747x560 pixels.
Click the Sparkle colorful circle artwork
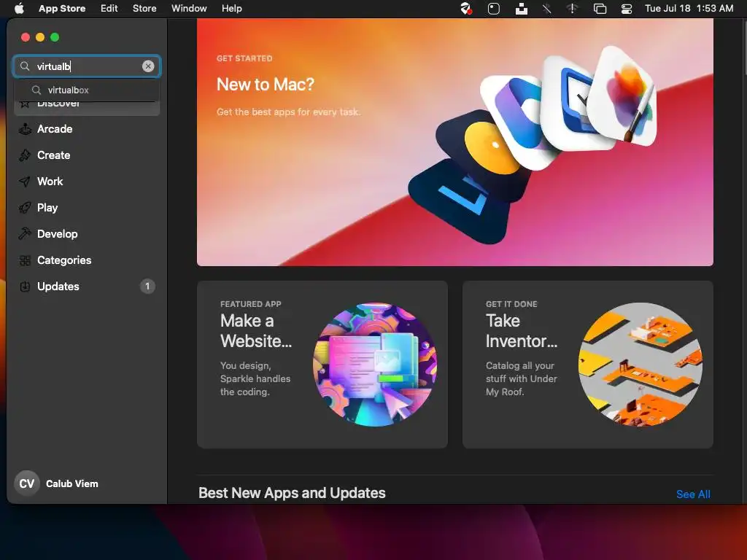click(375, 365)
